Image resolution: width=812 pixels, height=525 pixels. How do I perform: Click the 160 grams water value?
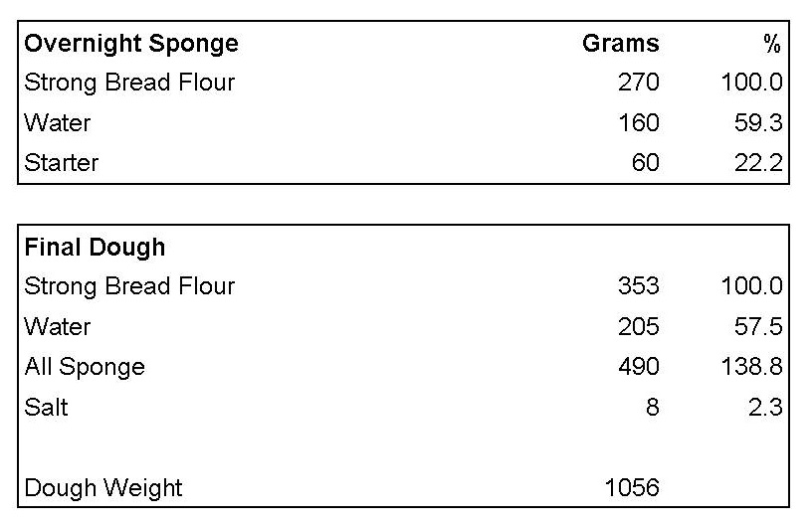(x=638, y=123)
